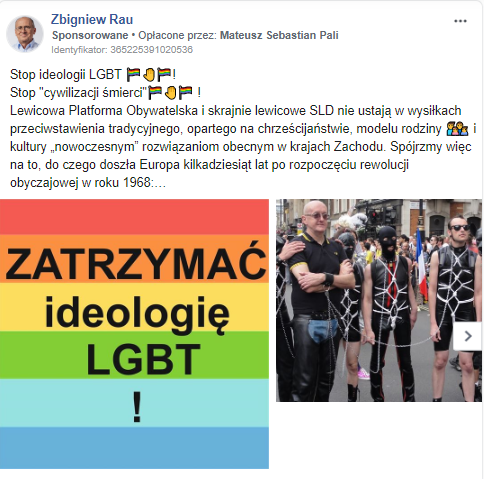The height and width of the screenshot is (479, 484).
Task: Click the blue stripe at bottom of rainbow graphic
Action: [134, 448]
